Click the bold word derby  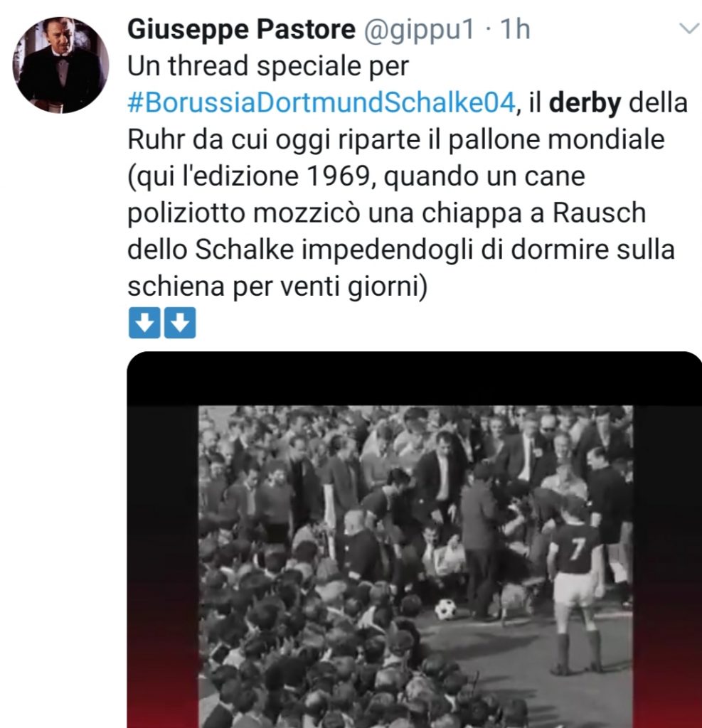click(585, 102)
